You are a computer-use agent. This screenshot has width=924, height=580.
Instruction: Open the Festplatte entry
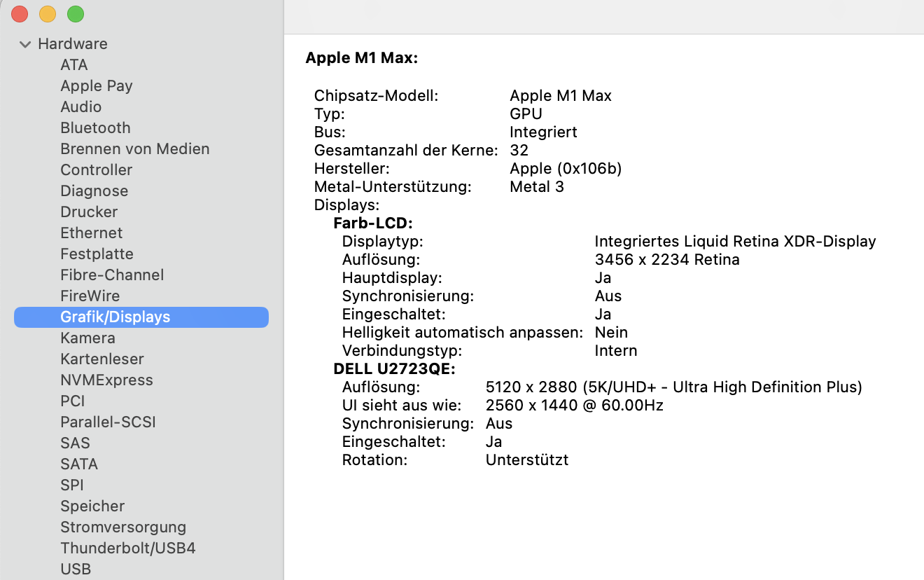click(x=97, y=254)
